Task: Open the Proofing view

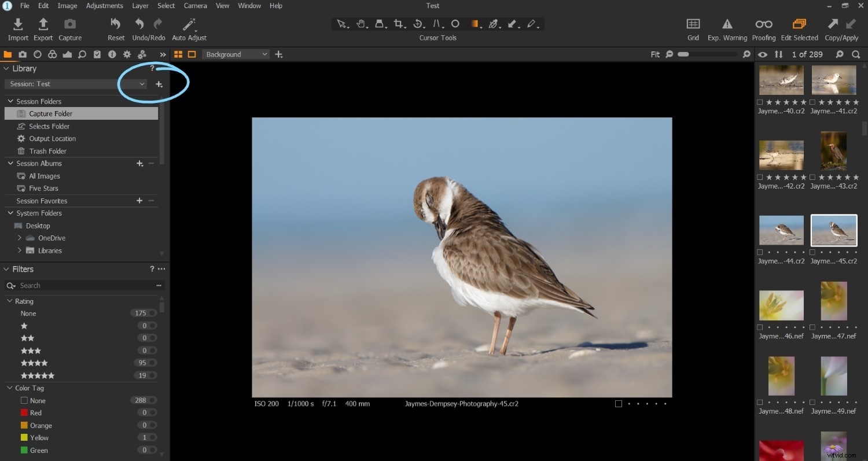Action: (764, 27)
